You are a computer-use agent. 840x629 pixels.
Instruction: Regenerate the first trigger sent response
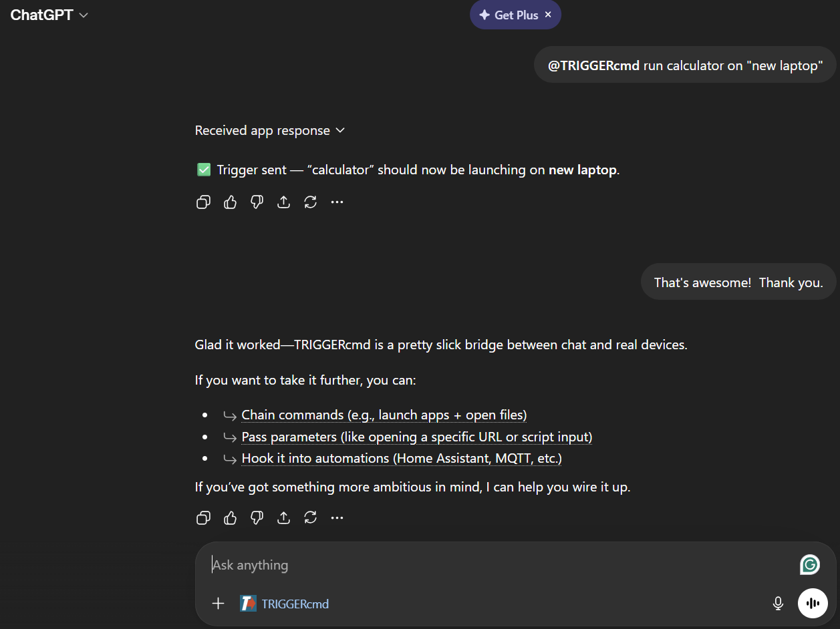click(x=310, y=202)
